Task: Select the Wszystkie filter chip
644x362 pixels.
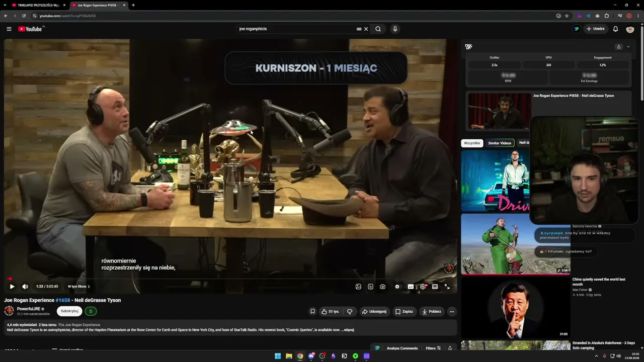Action: 472,143
